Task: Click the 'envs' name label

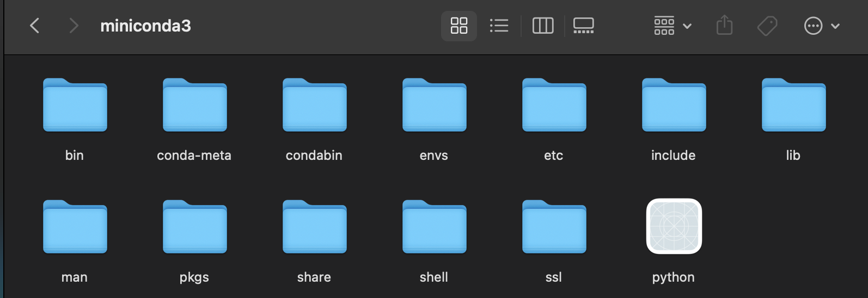Action: tap(434, 156)
